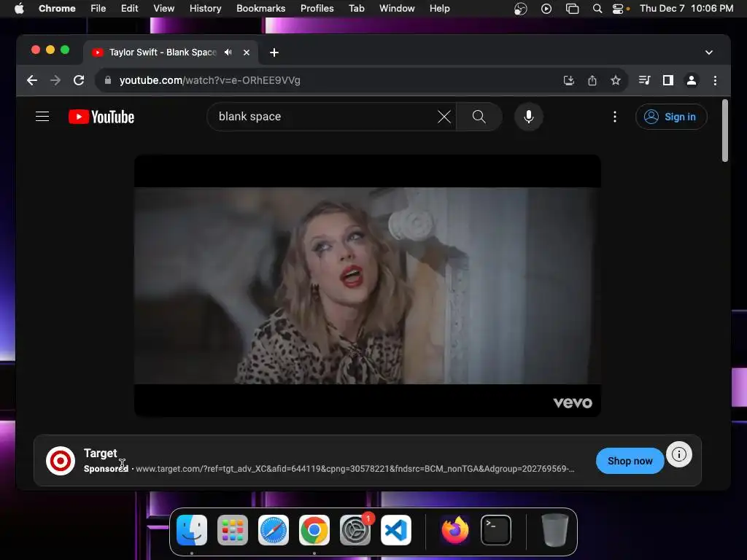
Task: Open the Chrome app menu
Action: pos(57,8)
